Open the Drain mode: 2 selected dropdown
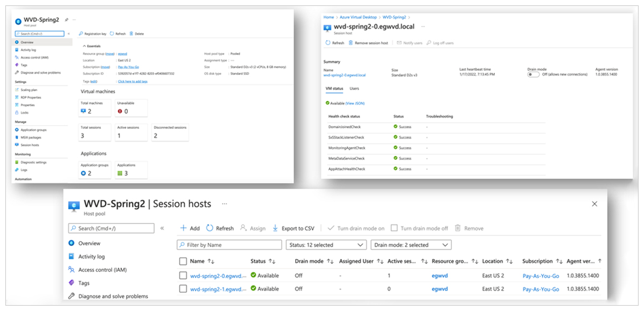The image size is (644, 311). 411,245
